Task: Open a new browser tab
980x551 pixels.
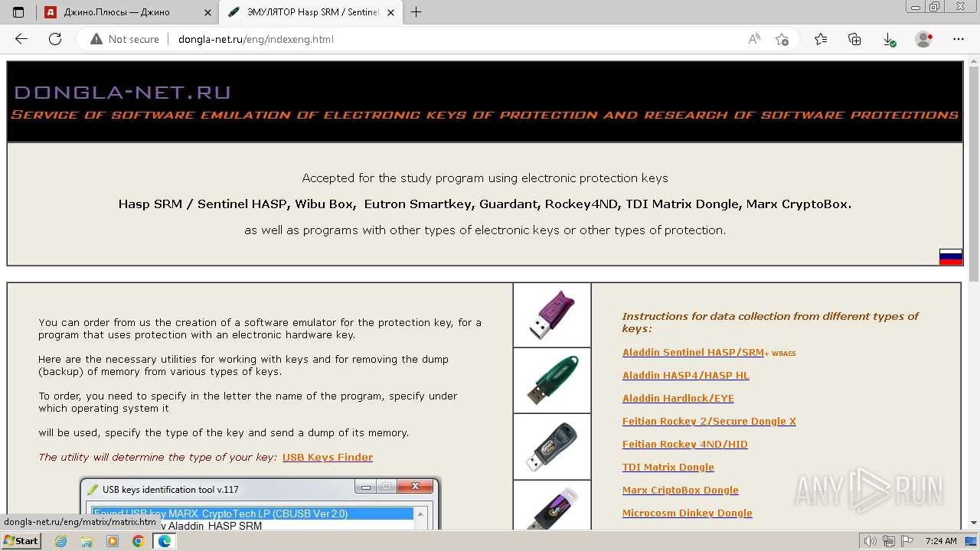Action: 416,12
